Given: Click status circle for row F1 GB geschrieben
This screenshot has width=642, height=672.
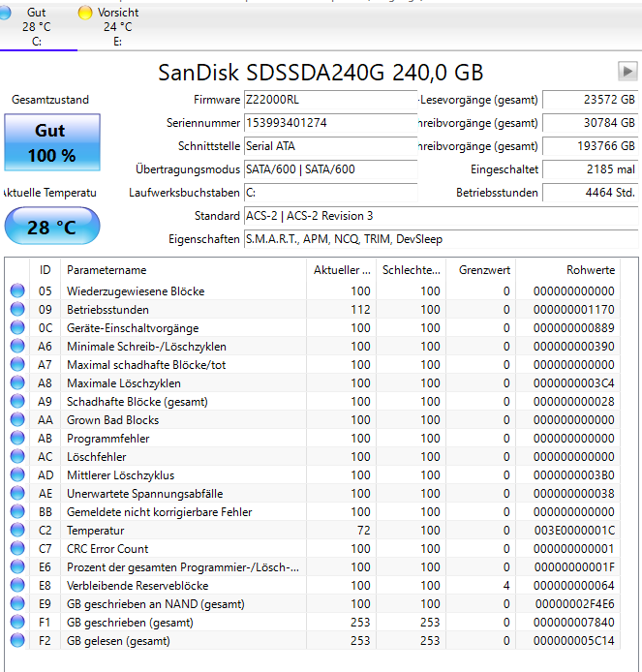Looking at the screenshot, I should click(x=17, y=623).
